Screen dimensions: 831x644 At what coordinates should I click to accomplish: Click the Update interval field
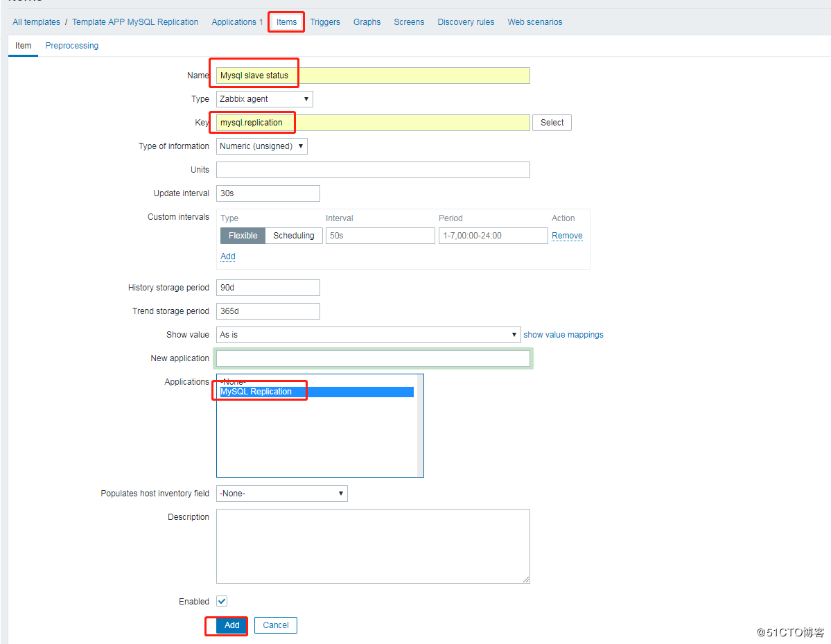pos(268,193)
